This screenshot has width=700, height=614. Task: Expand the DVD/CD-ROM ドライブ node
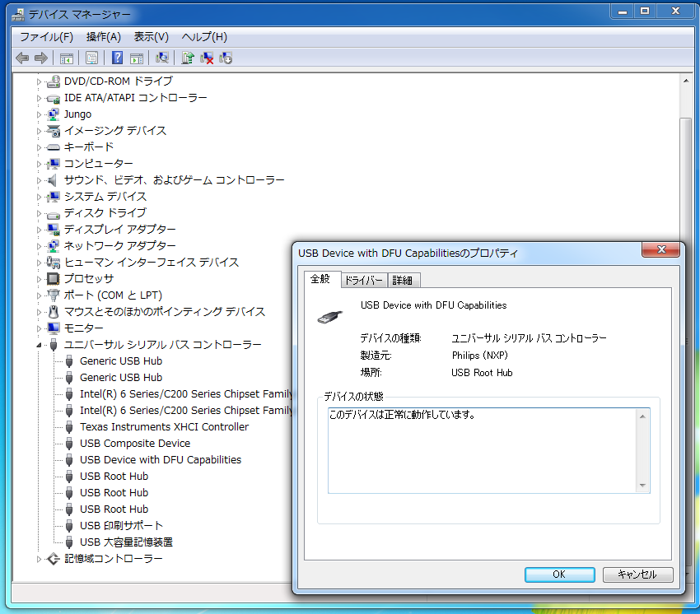point(39,81)
